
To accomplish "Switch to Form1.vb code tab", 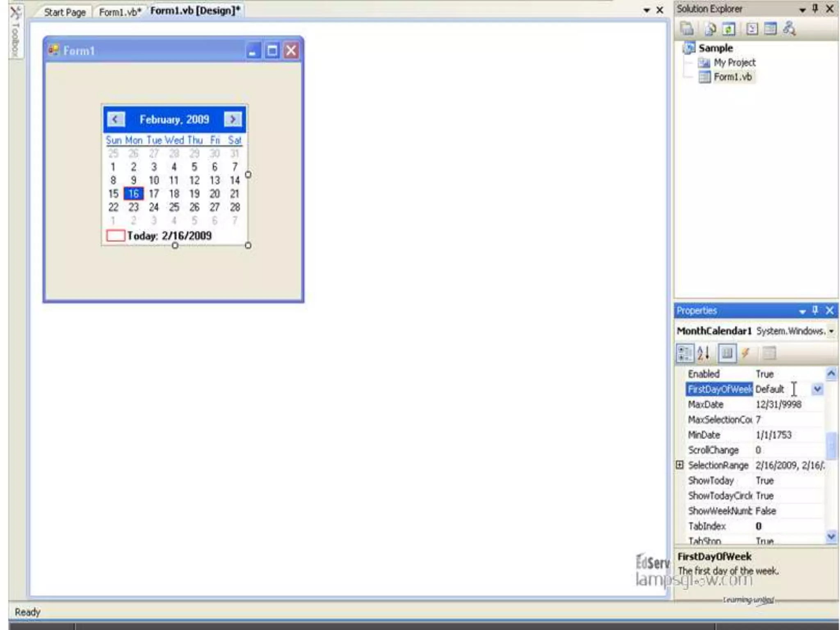I will pyautogui.click(x=120, y=12).
